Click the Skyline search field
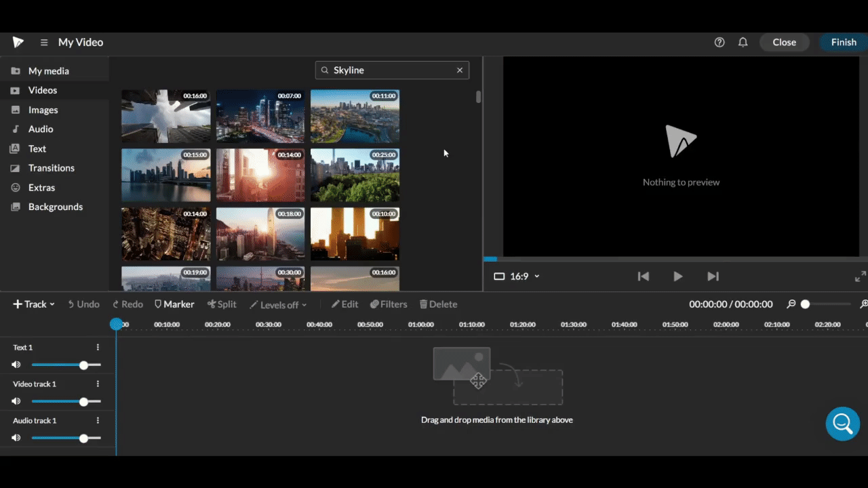The height and width of the screenshot is (488, 868). point(392,70)
